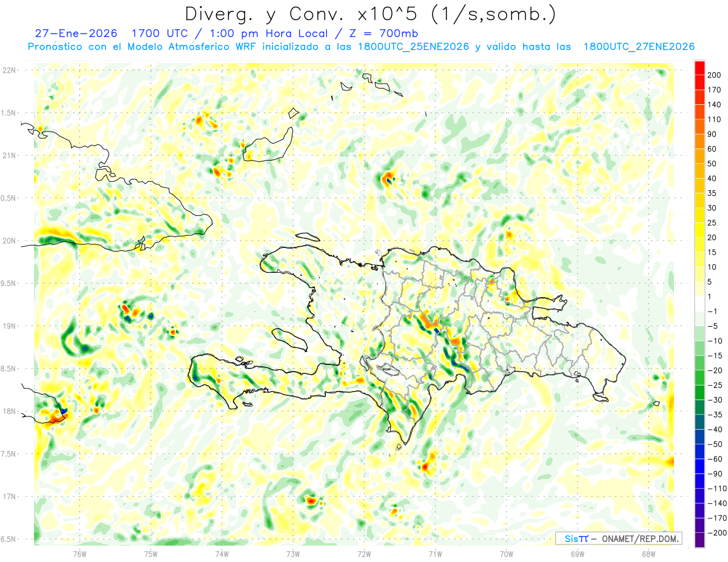
Task: Click the 17N latitude label
Action: pyautogui.click(x=9, y=497)
